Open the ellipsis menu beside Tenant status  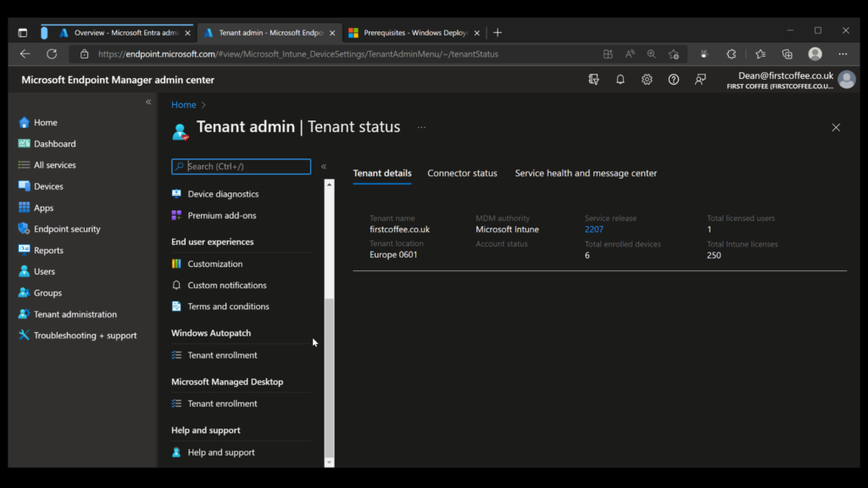click(421, 126)
